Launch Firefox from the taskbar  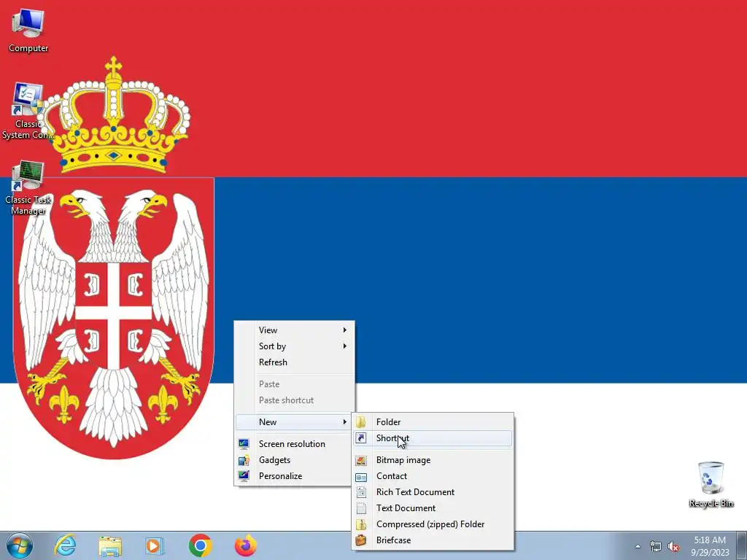[245, 545]
